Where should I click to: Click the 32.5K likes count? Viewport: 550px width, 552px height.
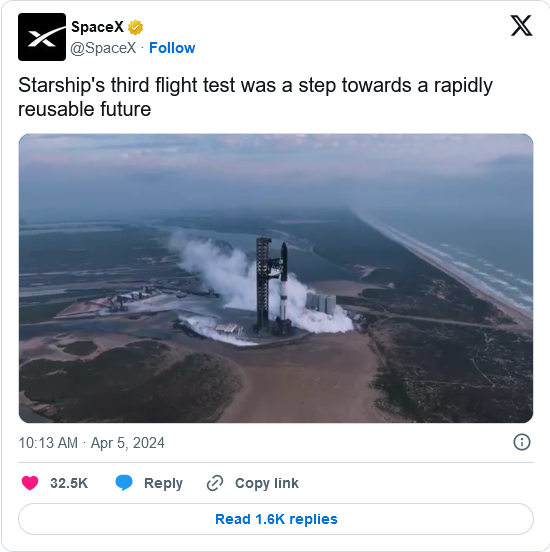[69, 483]
